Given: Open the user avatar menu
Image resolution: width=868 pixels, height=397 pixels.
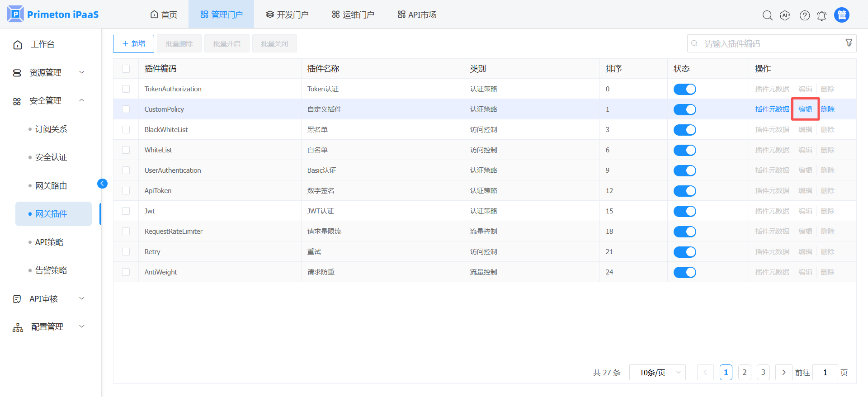Looking at the screenshot, I should pyautogui.click(x=842, y=15).
